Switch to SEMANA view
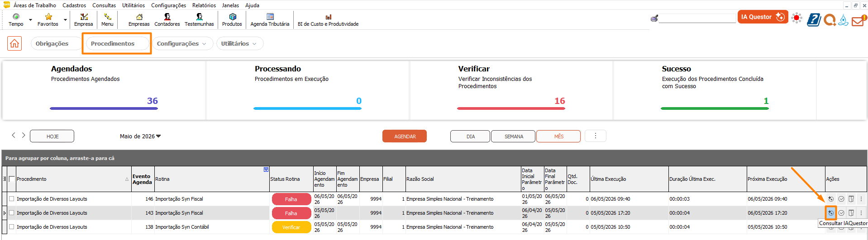The width and height of the screenshot is (868, 240). (x=514, y=136)
